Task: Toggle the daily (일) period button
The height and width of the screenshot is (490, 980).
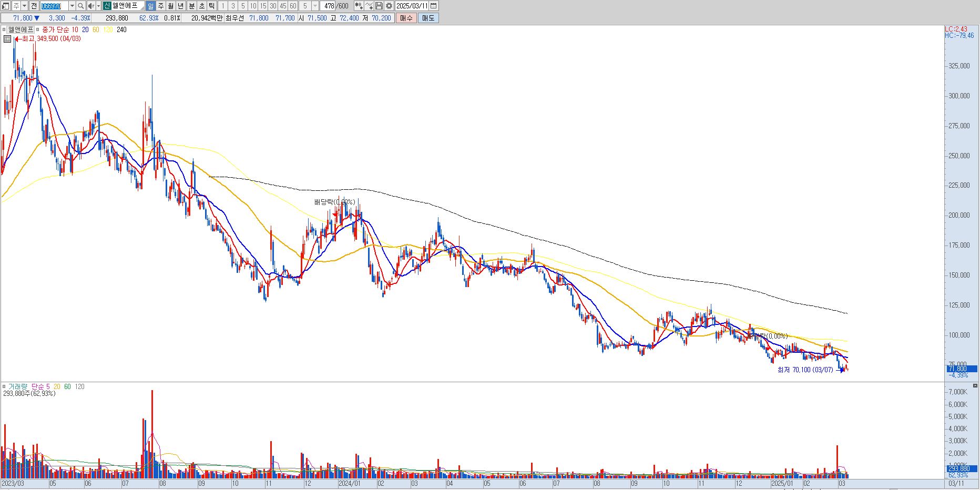Action: point(150,6)
